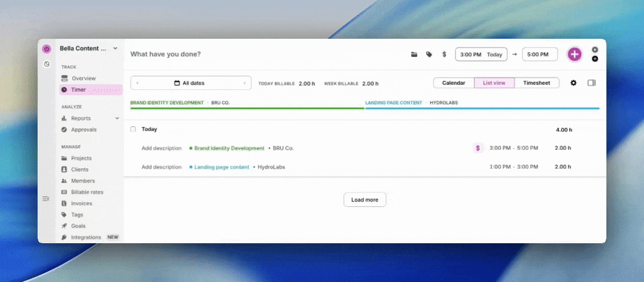Viewport: 644px width, 282px height.
Task: Switch to Calendar view tab
Action: [454, 83]
